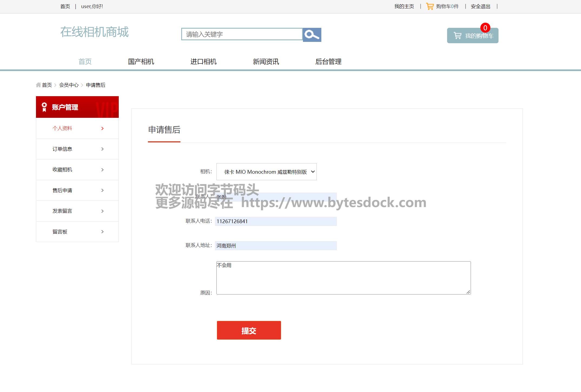
Task: Click the medal icon beside 账户管理
Action: (x=44, y=107)
